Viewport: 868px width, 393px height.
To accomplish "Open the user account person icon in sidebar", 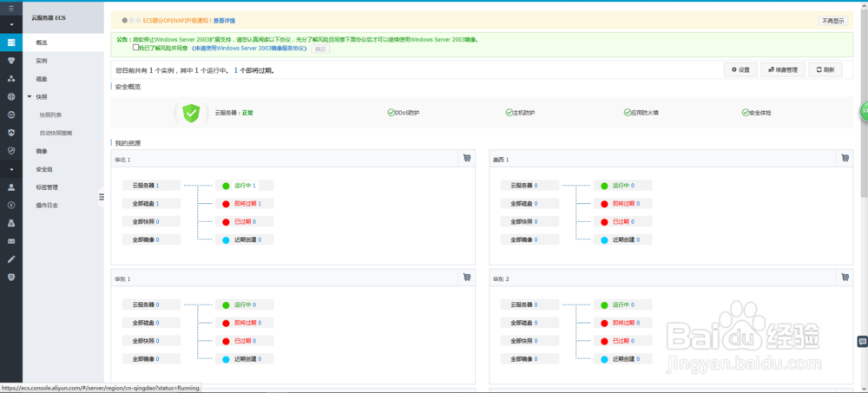I will pos(11,187).
